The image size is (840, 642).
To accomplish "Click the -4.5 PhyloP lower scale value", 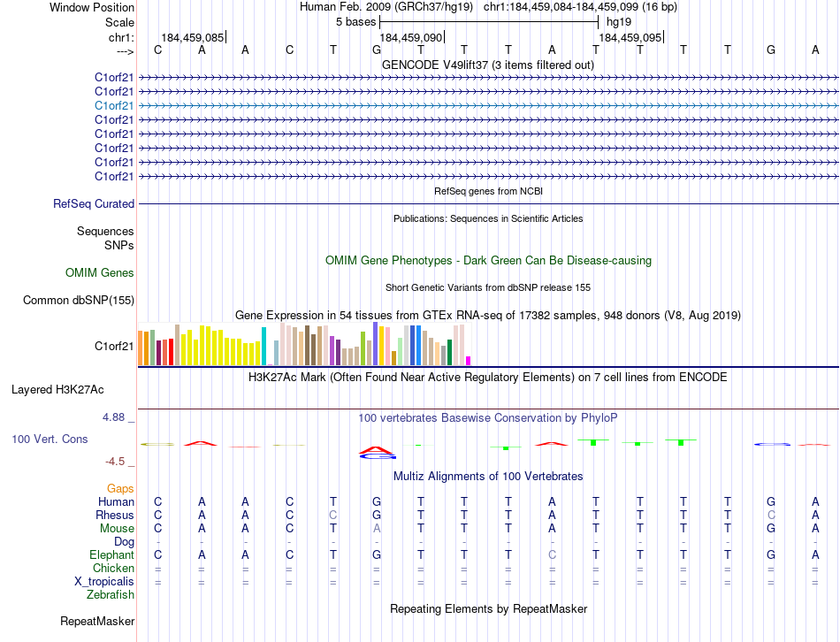I will coord(115,462).
